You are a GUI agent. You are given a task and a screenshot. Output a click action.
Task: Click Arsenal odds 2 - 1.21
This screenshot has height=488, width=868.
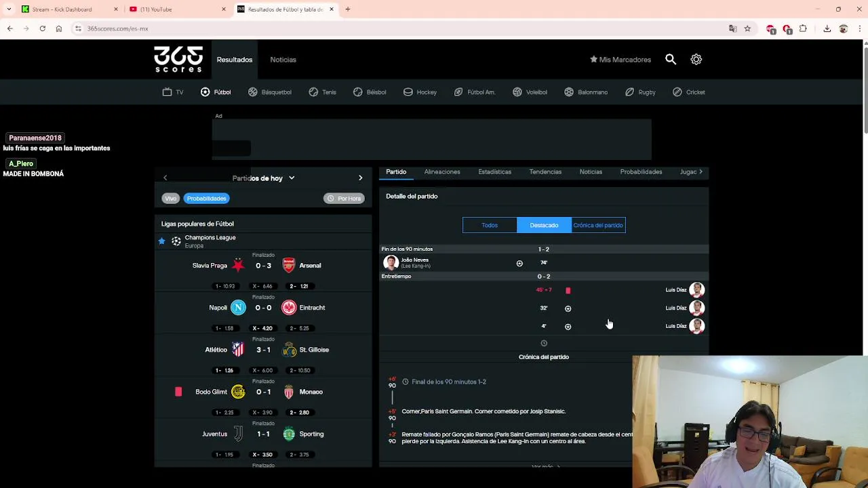[x=299, y=286]
